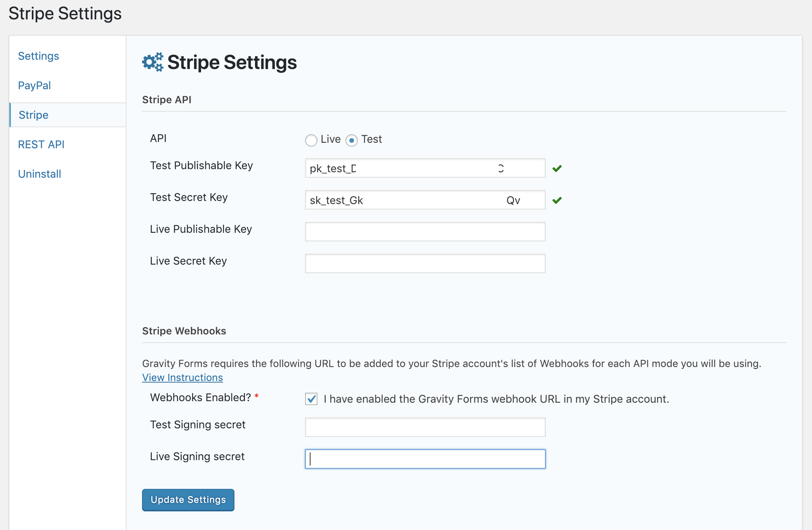Open the View Instructions link
This screenshot has width=812, height=530.
[x=182, y=378]
